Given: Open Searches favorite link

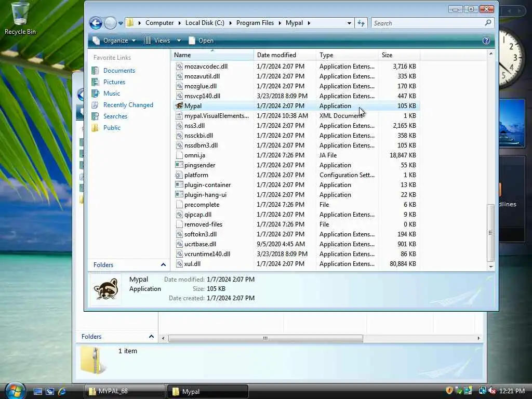Looking at the screenshot, I should click(115, 116).
